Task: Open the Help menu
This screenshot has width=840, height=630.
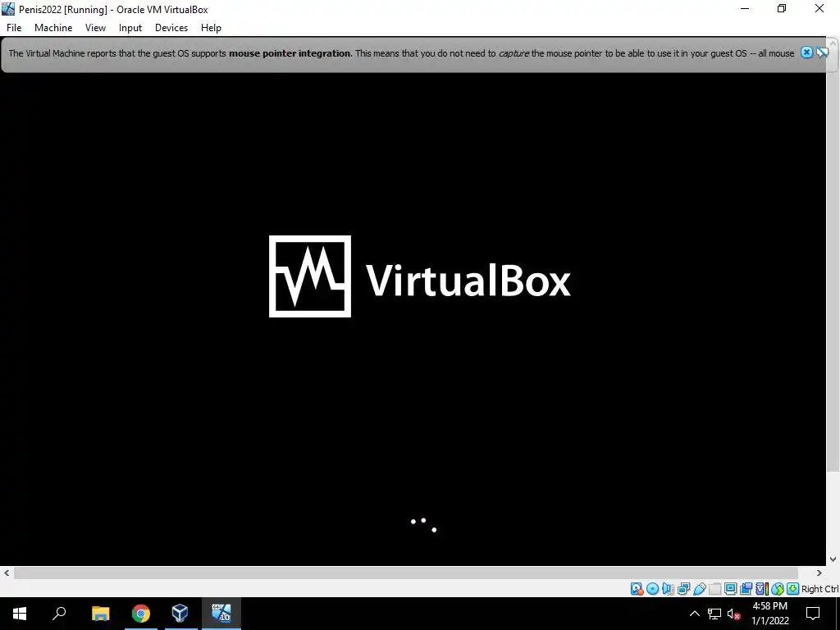Action: 211,28
